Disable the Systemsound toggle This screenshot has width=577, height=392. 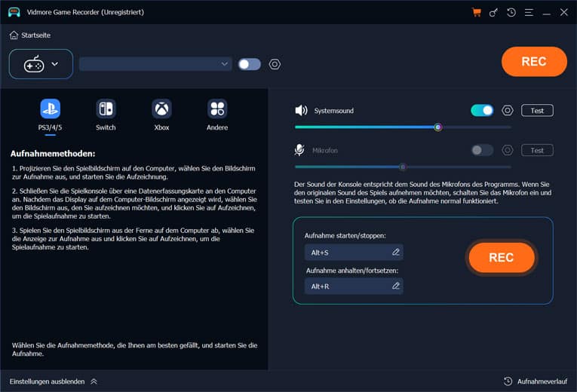coord(482,111)
